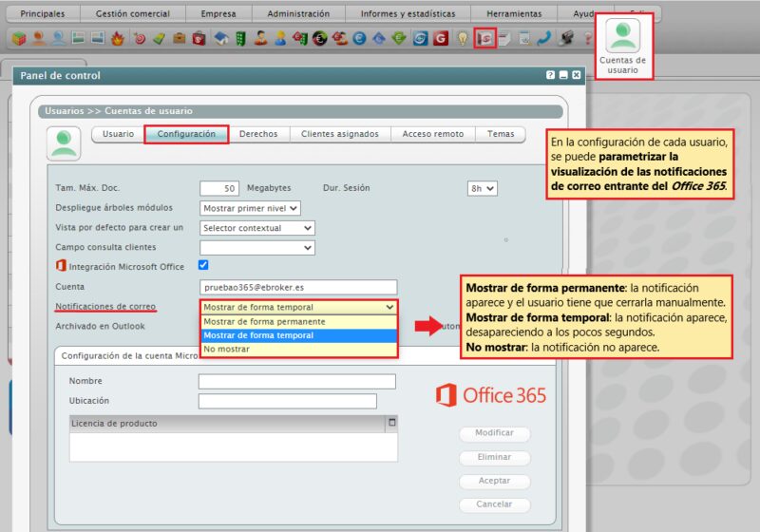Viewport: 760px width, 532px height.
Task: Click the user avatar beside the Usuario tab
Action: tap(64, 143)
